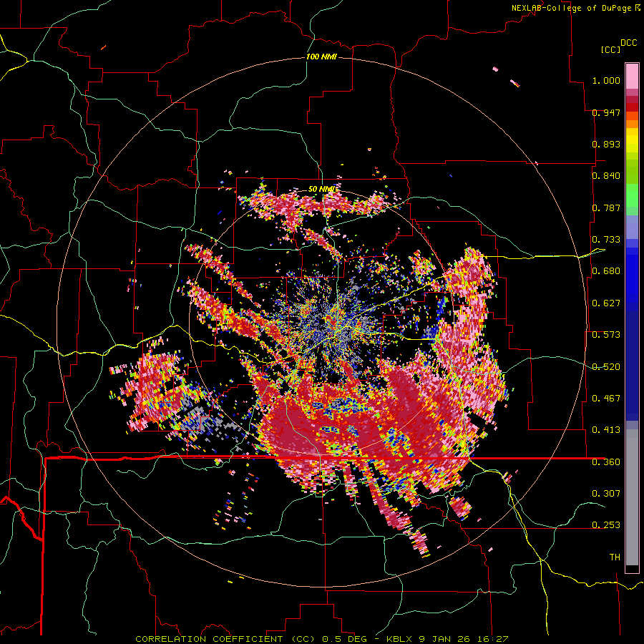
Task: Click the 0.253 scale value
Action: 606,525
